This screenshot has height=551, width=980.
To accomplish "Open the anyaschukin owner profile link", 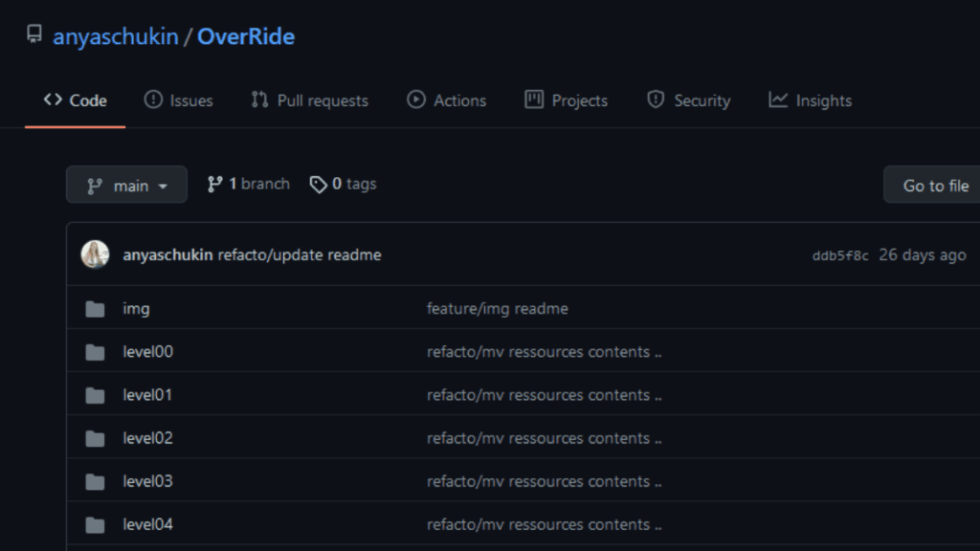I will [x=116, y=37].
